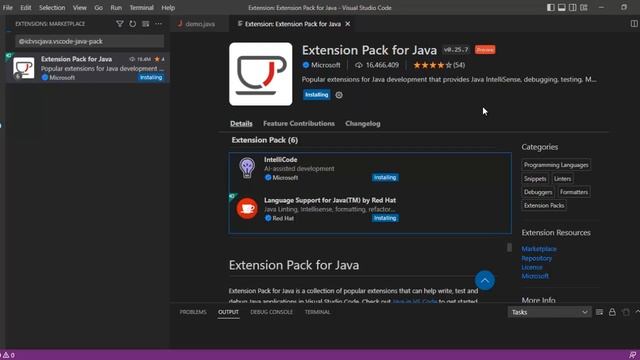Open the Help menu
The height and width of the screenshot is (360, 640).
click(168, 8)
